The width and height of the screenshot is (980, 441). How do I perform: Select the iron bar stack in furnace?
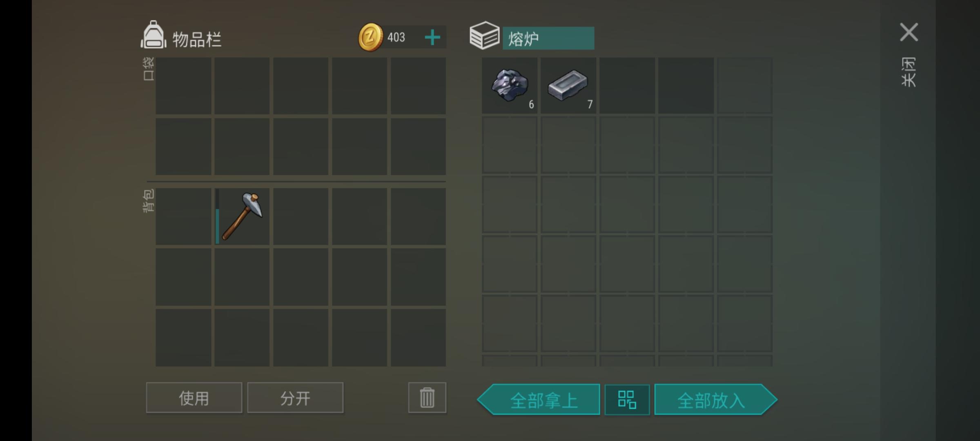pyautogui.click(x=568, y=85)
